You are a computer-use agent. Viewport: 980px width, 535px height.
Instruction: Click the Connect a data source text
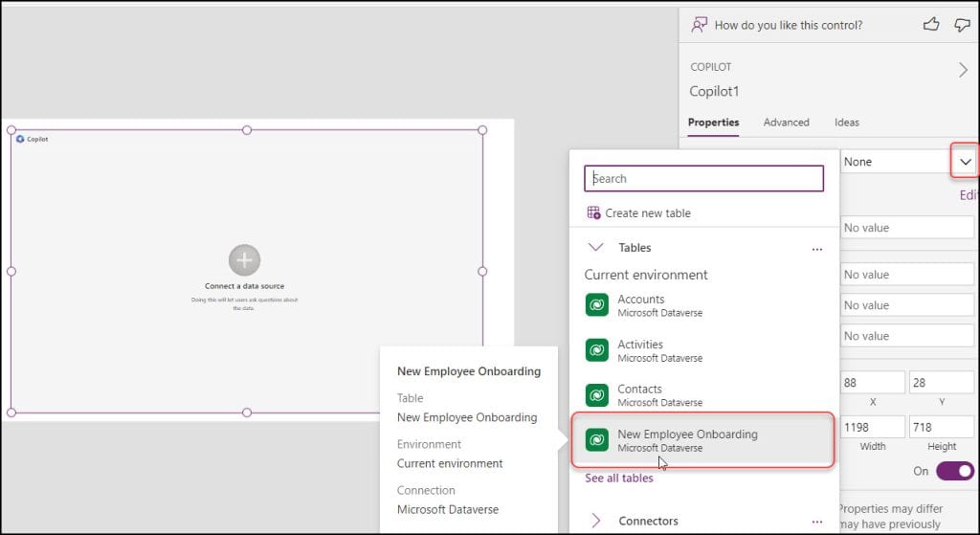tap(244, 286)
